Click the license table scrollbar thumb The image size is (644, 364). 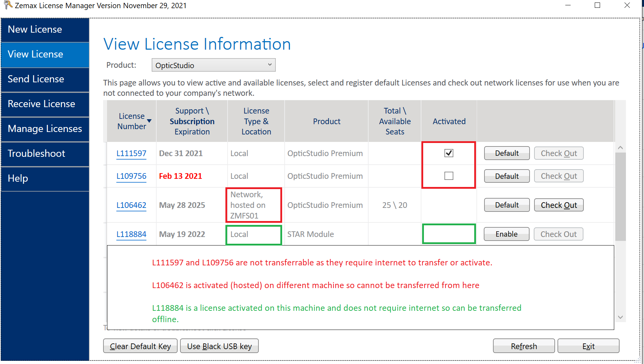click(x=620, y=197)
